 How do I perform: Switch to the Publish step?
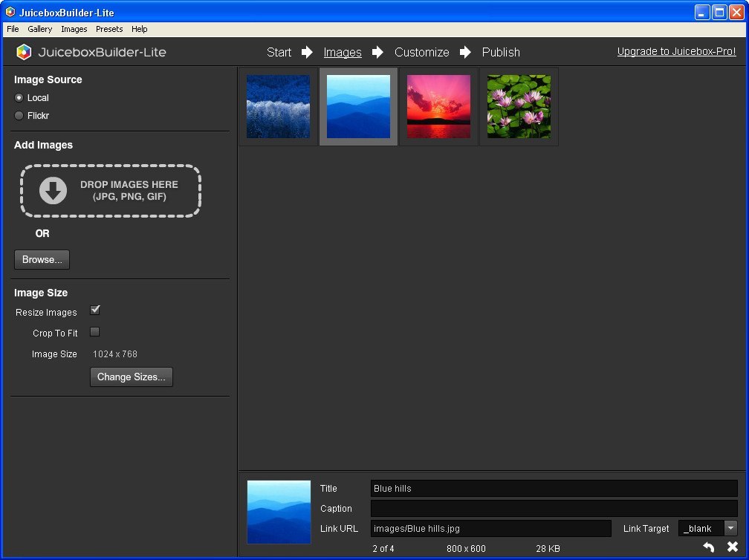tap(500, 52)
